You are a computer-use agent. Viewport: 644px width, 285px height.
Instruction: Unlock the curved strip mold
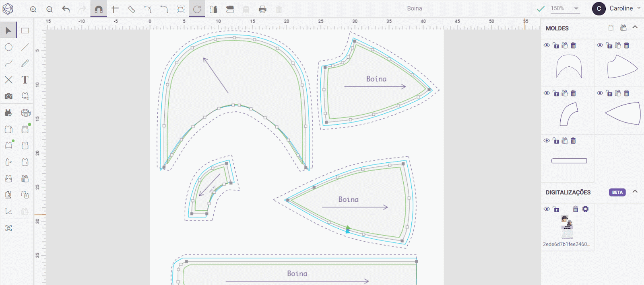pos(556,93)
